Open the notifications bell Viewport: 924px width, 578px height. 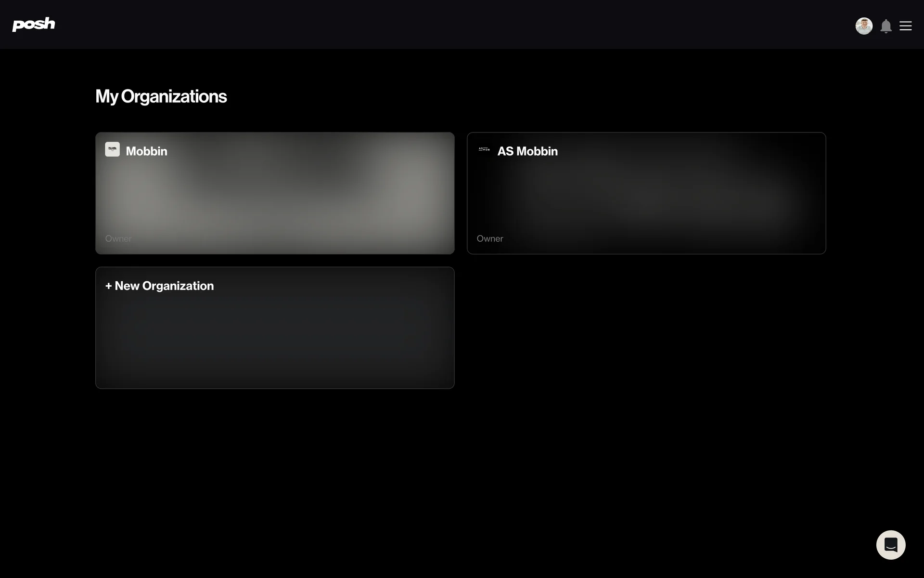point(885,26)
